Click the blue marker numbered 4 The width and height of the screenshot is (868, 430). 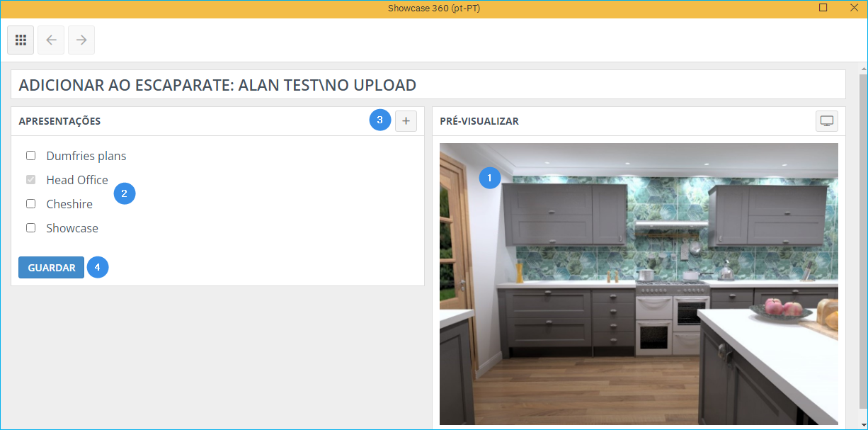click(x=98, y=267)
